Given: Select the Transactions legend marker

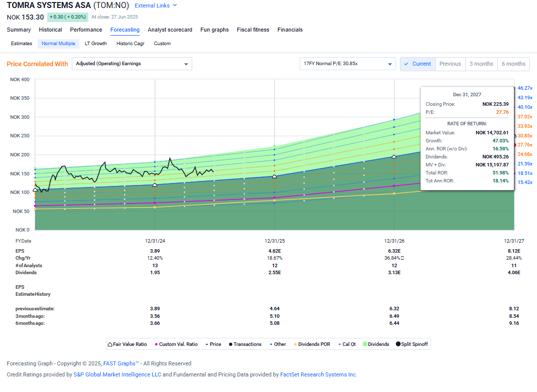Looking at the screenshot, I should [x=231, y=344].
